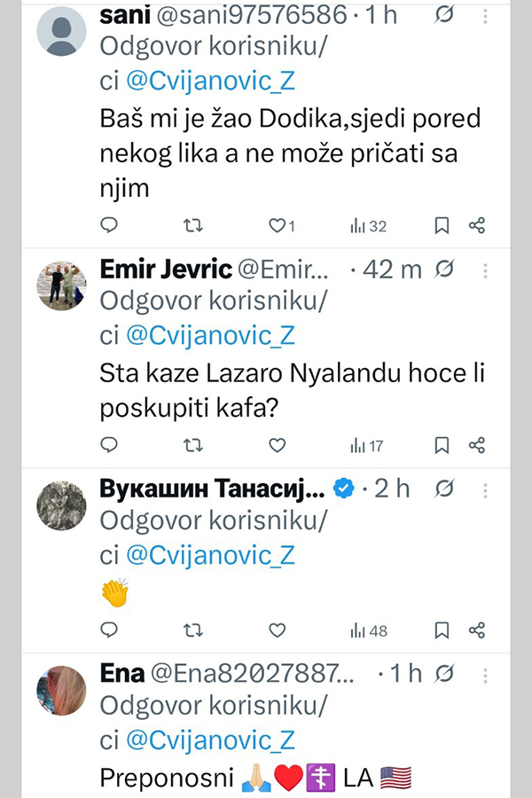Open more options on Вукашин's tweet
The image size is (532, 798).
coord(484,489)
